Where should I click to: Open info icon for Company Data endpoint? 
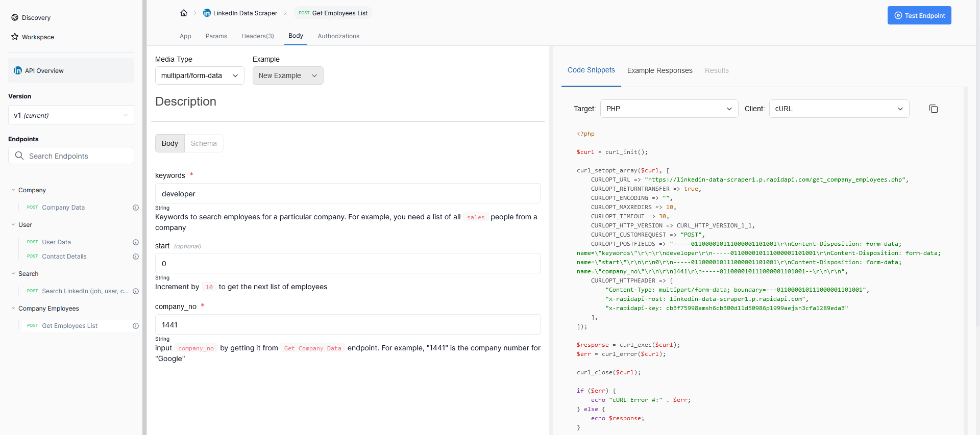136,208
